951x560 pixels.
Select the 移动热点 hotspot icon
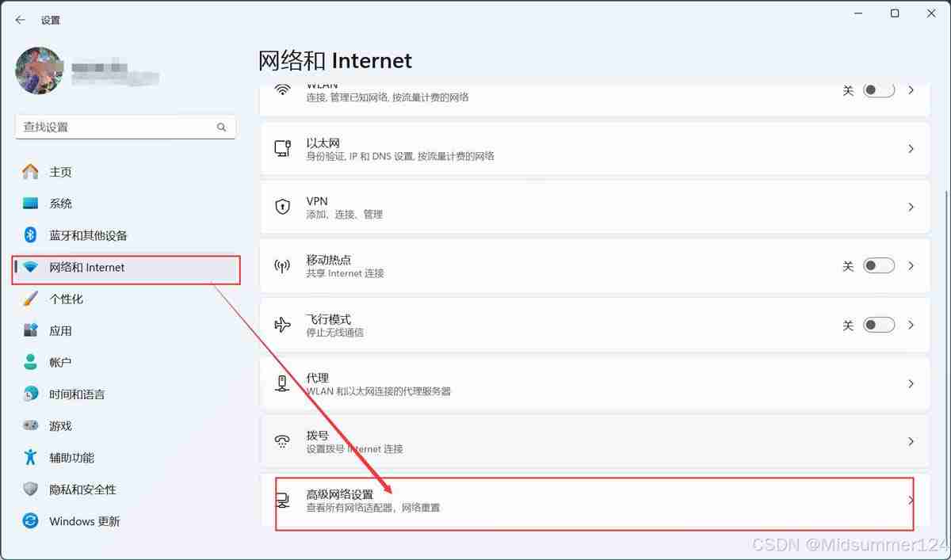click(282, 265)
